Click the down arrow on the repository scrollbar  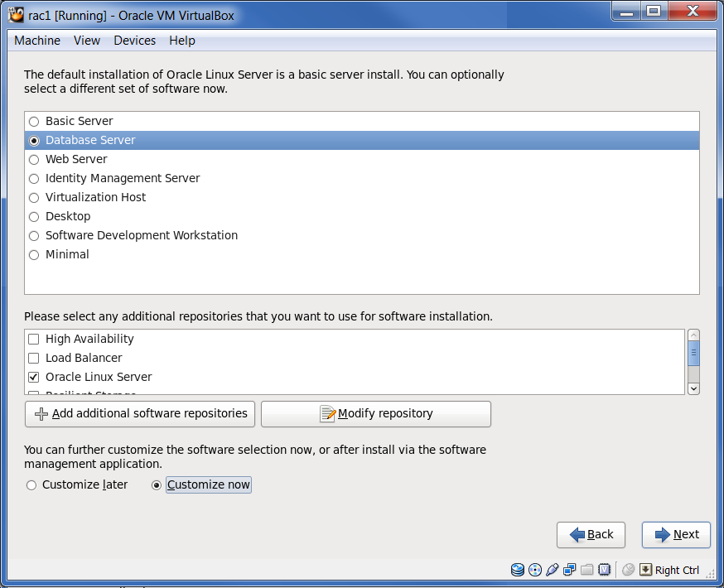pos(693,388)
